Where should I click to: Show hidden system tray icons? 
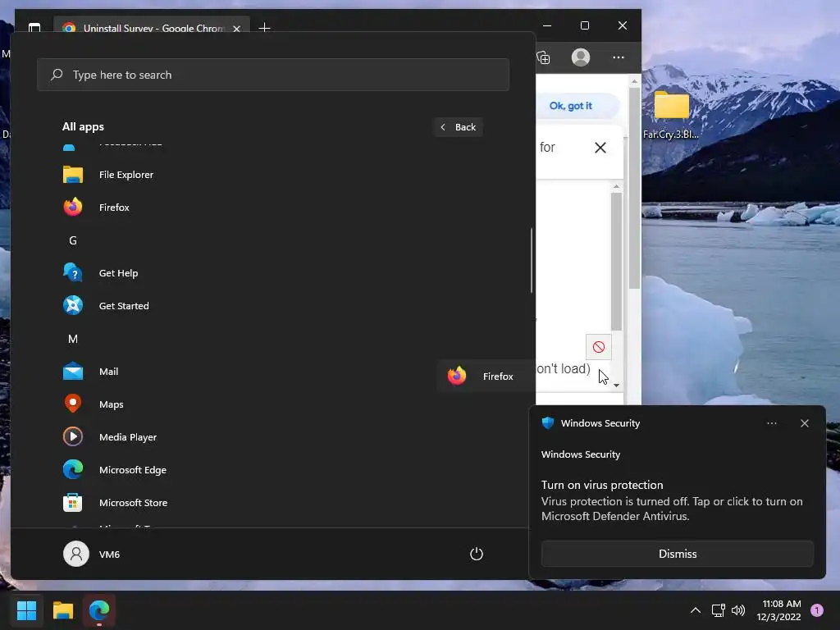coord(696,610)
